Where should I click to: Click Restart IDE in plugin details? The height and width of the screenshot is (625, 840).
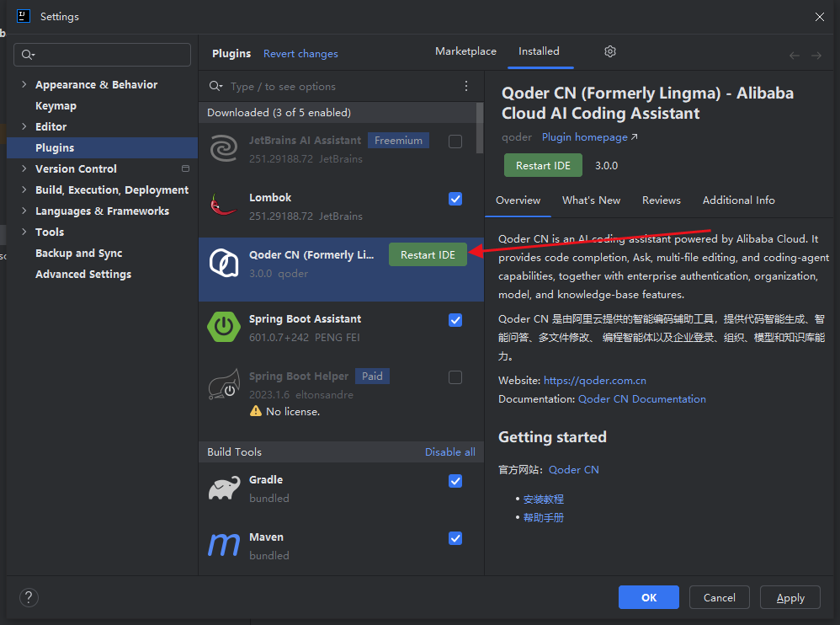click(543, 165)
